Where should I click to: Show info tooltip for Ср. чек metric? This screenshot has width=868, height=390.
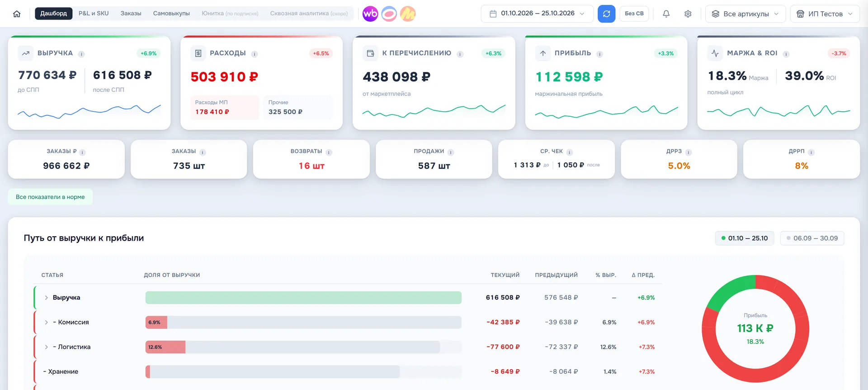pos(570,152)
